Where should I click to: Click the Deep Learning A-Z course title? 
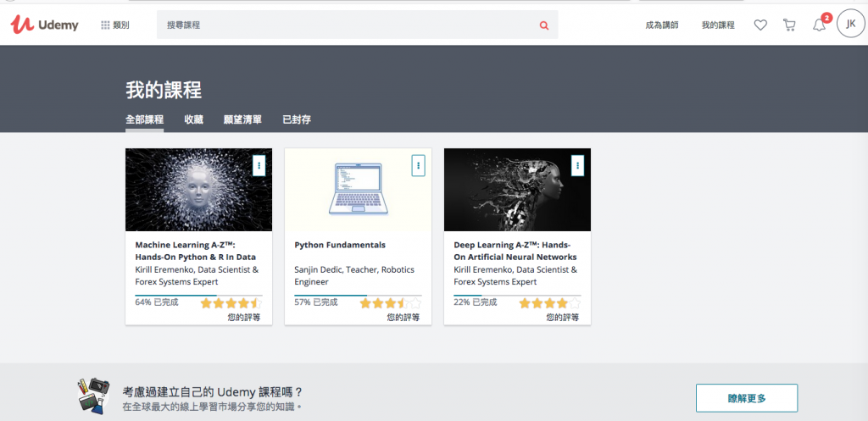tap(515, 251)
